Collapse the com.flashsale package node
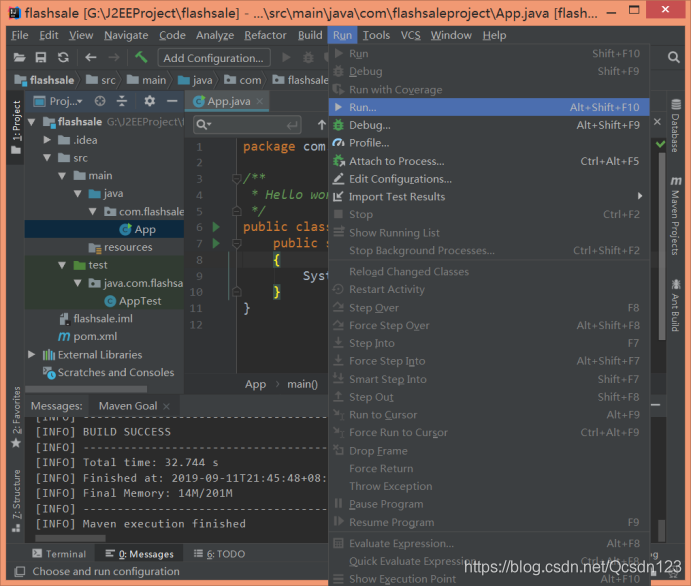This screenshot has height=586, width=692. [x=93, y=212]
